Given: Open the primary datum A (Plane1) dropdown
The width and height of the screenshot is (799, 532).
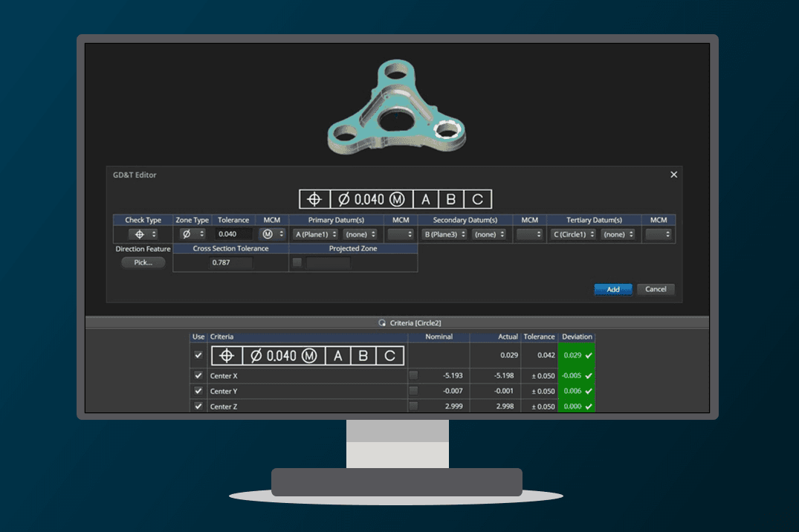Looking at the screenshot, I should pyautogui.click(x=314, y=234).
